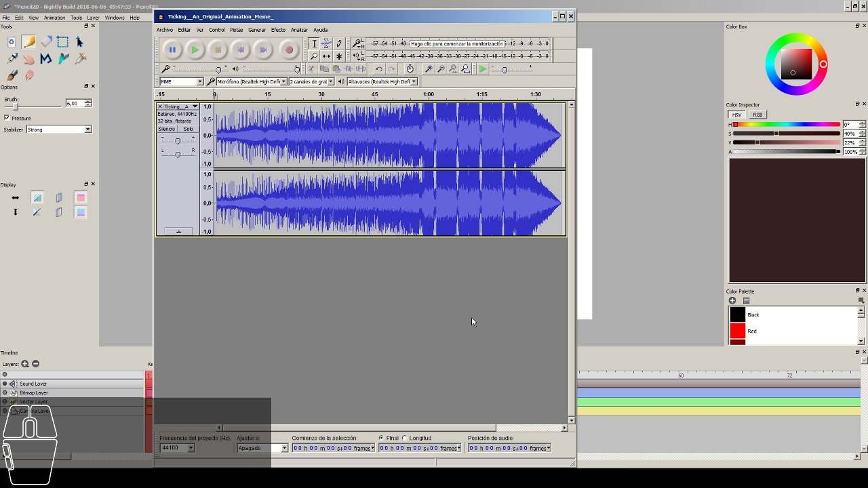Mute the track with Silencio button
The width and height of the screenshot is (868, 488).
point(166,129)
